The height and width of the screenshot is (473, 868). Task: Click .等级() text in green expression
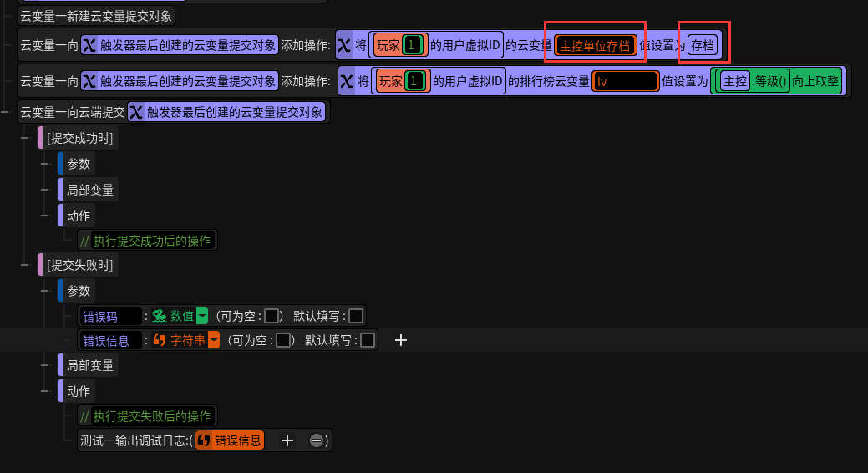(x=769, y=81)
